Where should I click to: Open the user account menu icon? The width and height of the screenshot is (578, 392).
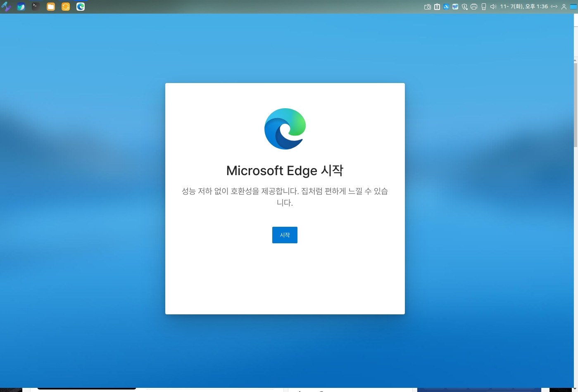click(x=564, y=7)
